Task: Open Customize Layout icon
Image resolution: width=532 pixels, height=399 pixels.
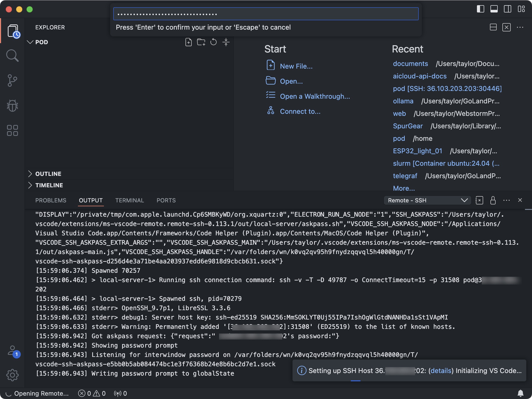Action: [x=521, y=9]
